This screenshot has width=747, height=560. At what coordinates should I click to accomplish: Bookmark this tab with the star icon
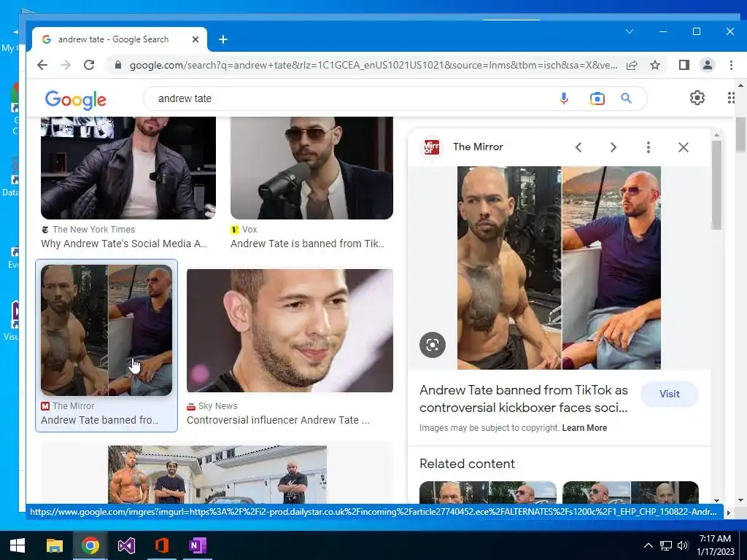tap(655, 65)
